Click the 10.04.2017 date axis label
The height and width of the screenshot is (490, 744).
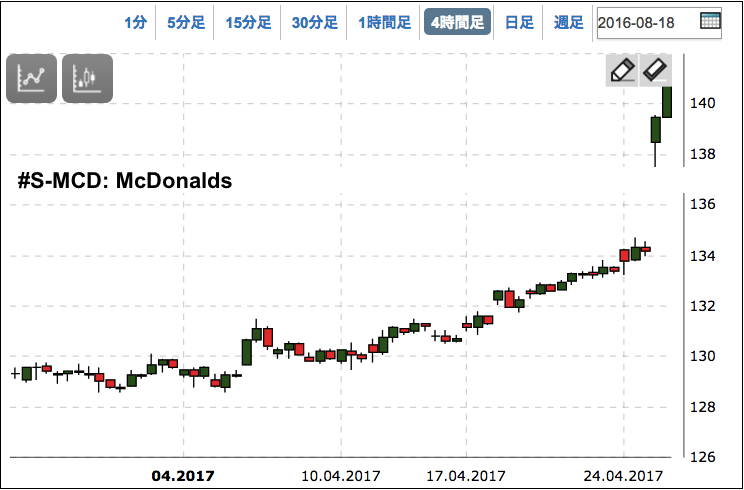point(341,475)
